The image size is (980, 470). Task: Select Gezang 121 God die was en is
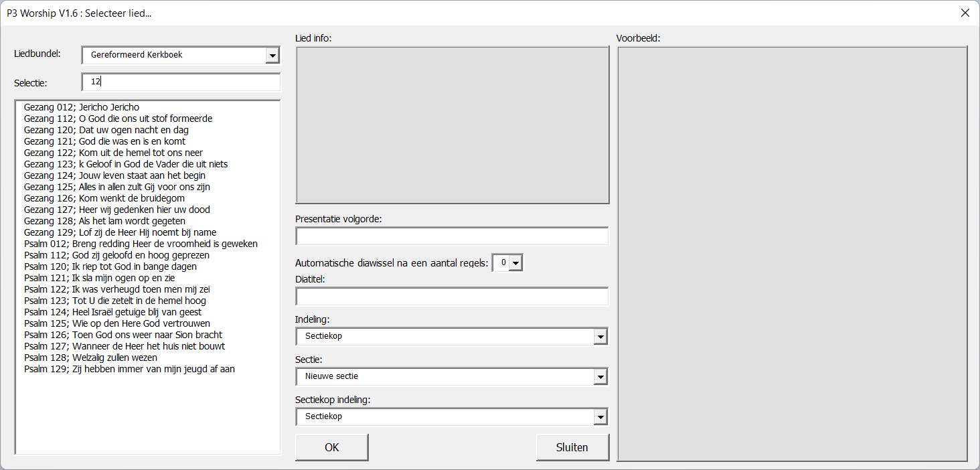(104, 141)
